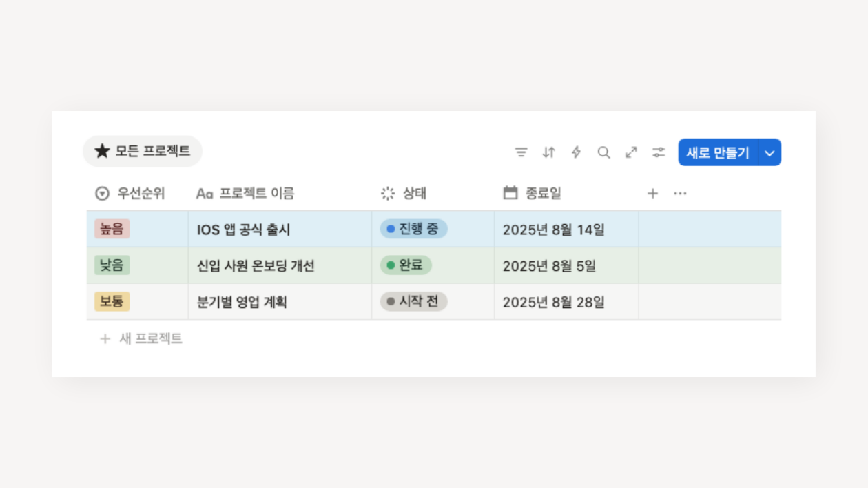Click the sort arrows icon
868x488 pixels.
[548, 152]
